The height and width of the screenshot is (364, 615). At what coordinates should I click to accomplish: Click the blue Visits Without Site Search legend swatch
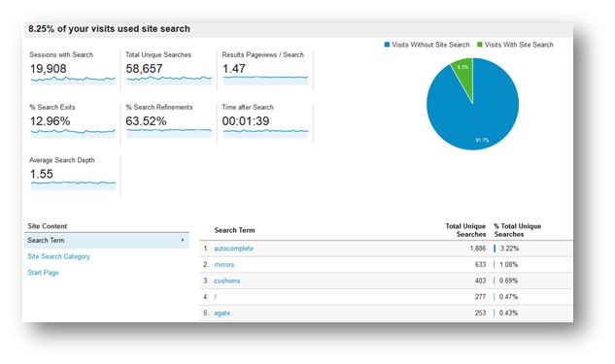387,45
